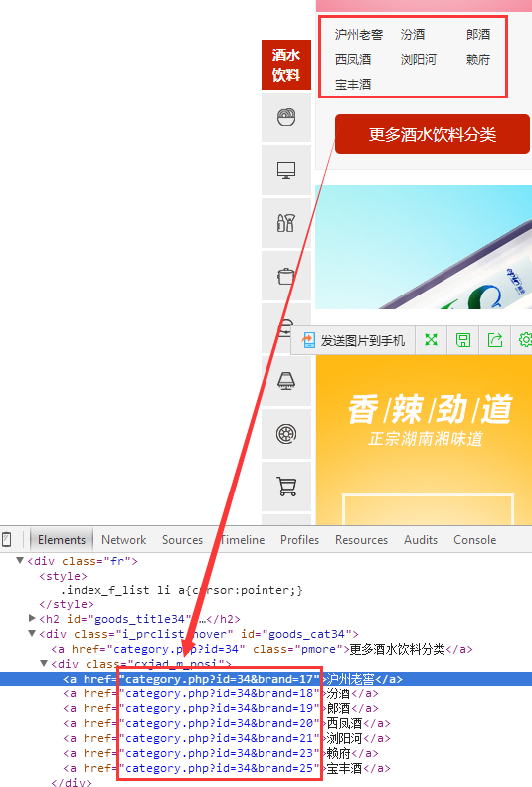Screen dimensions: 532x787
Task: Open the Console tab
Action: click(475, 540)
